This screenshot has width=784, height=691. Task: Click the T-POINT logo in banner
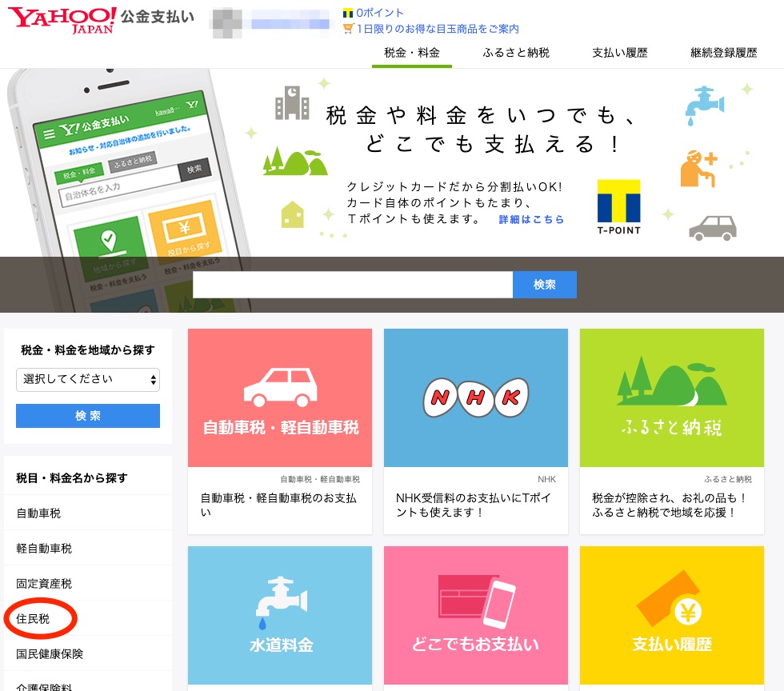(x=618, y=206)
